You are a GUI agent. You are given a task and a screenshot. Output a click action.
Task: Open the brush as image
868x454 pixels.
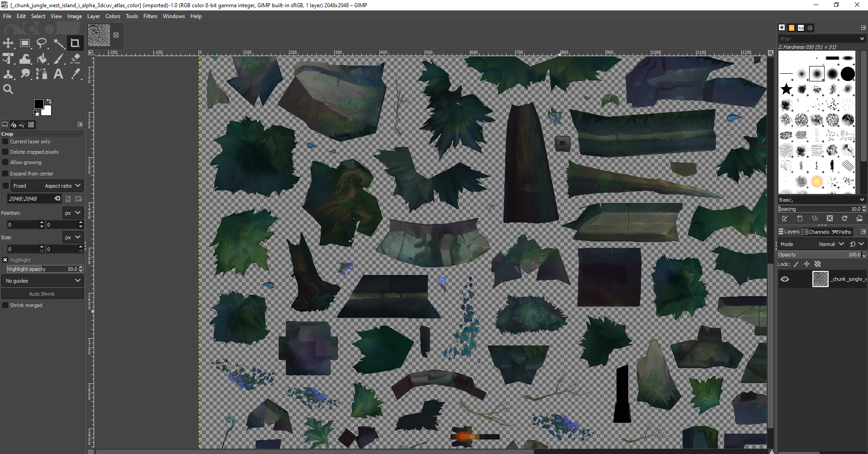(859, 218)
